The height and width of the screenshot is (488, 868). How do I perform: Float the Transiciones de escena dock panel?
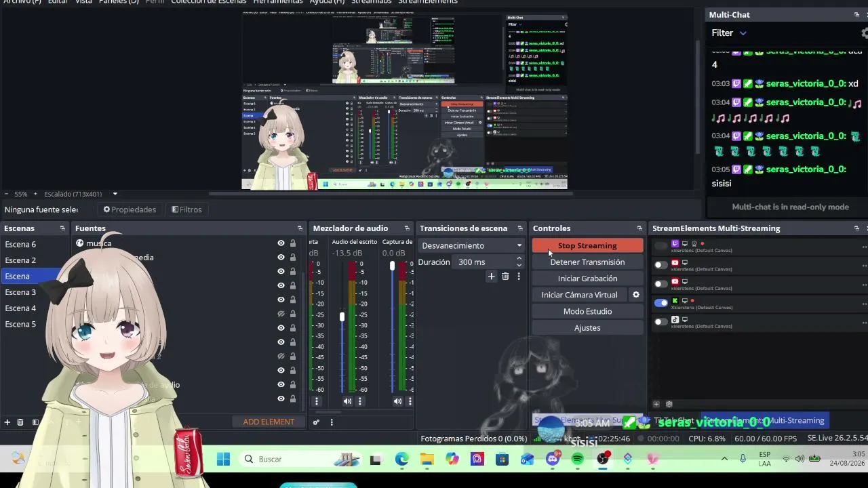pyautogui.click(x=520, y=228)
